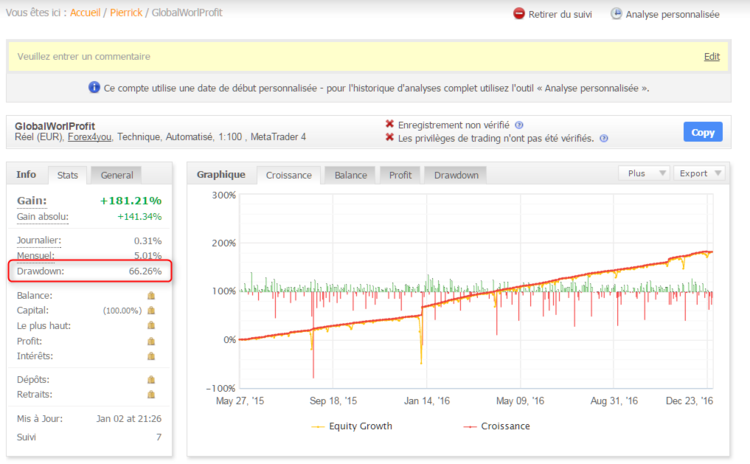
Task: Click the red Retirer du suivi icon
Action: (519, 14)
